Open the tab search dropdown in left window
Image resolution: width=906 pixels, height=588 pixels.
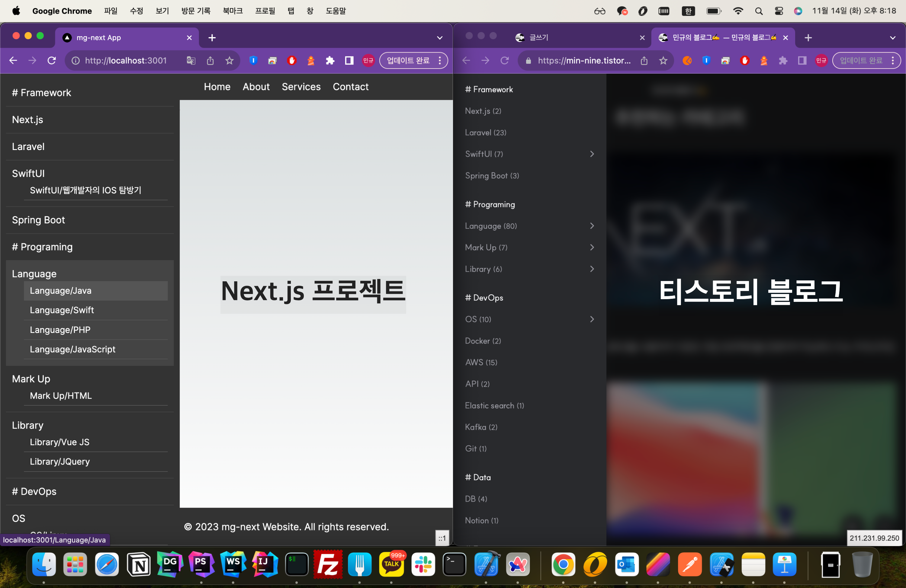tap(440, 38)
